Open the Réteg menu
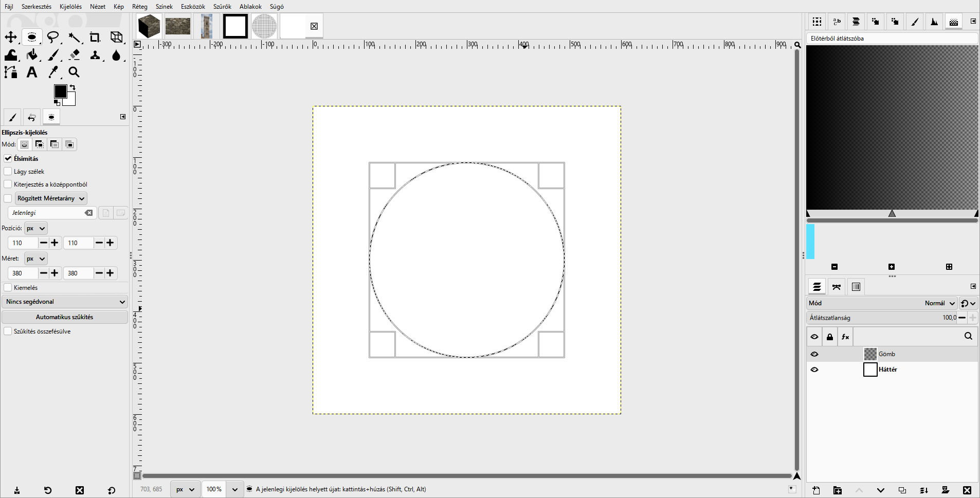 click(x=140, y=7)
